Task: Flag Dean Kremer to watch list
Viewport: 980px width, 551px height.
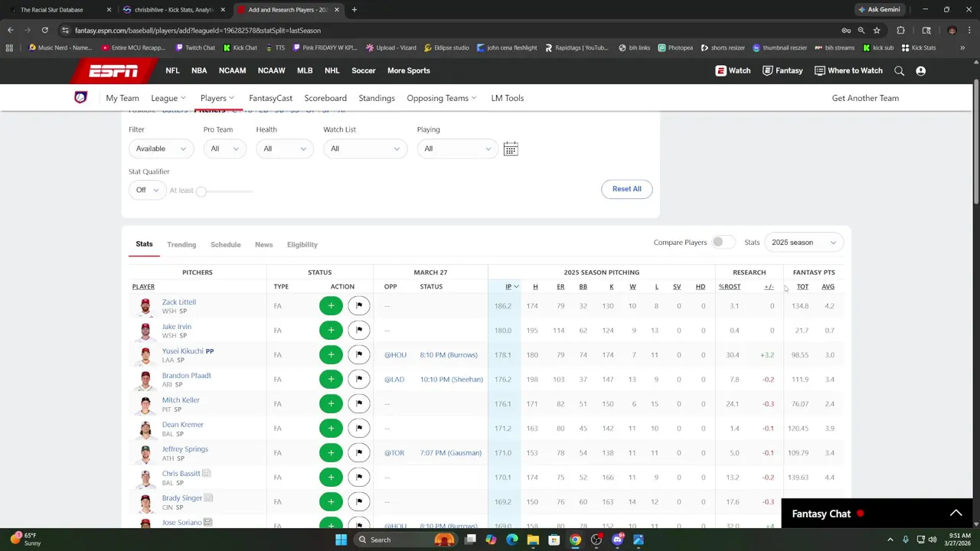Action: click(359, 428)
